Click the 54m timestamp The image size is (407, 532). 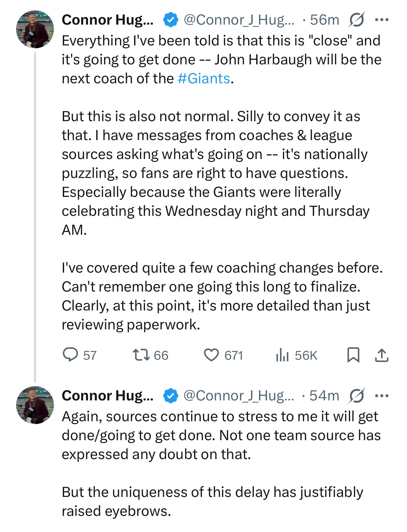pyautogui.click(x=324, y=396)
